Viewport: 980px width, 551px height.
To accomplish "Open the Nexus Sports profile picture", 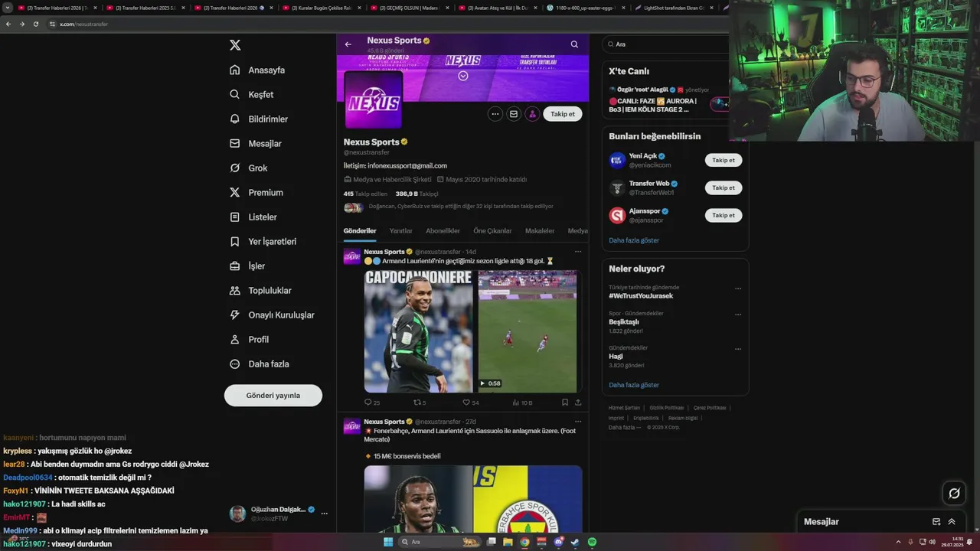I will 374,99.
